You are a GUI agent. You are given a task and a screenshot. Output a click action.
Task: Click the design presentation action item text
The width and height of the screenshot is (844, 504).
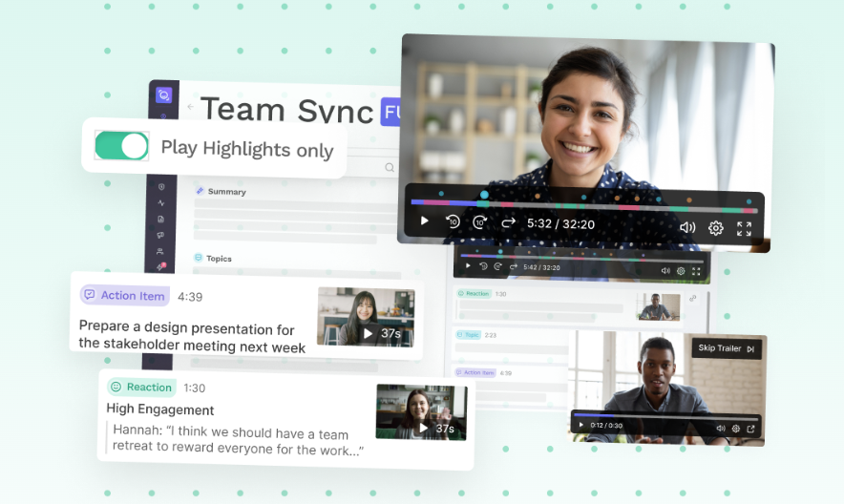tap(192, 336)
